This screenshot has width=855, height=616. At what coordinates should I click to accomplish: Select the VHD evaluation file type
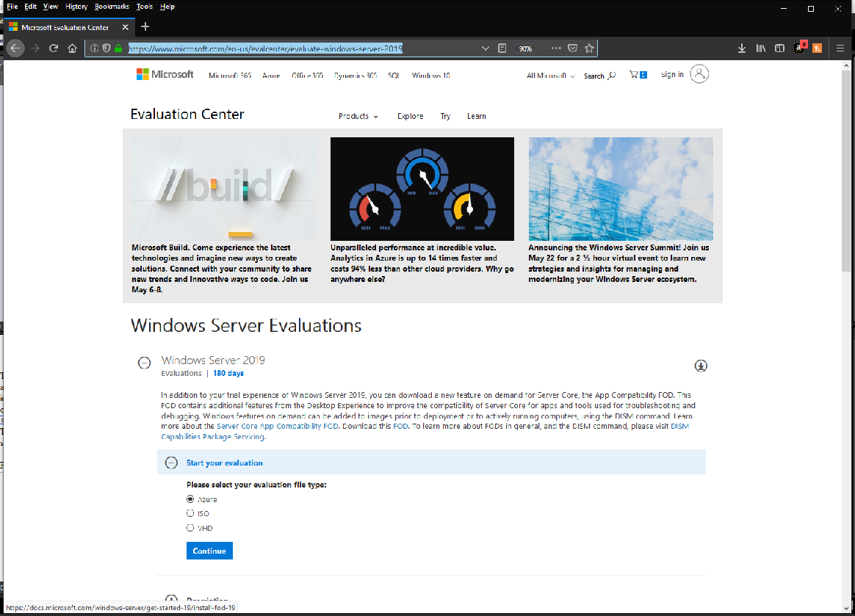(x=190, y=527)
